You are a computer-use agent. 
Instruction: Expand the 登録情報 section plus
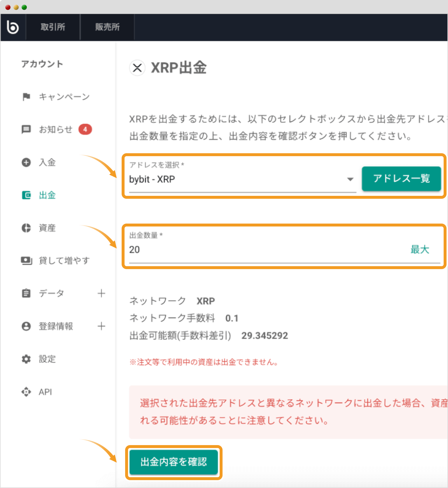coord(101,326)
